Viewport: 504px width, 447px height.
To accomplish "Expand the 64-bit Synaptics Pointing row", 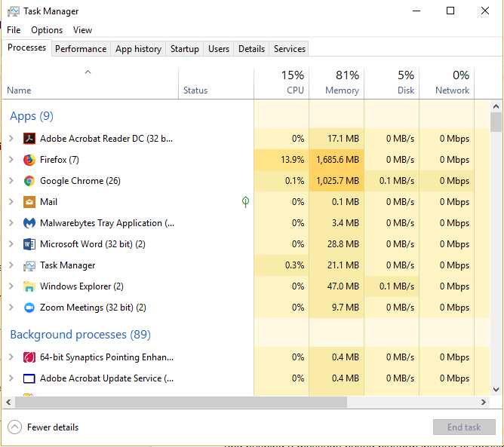I will 11,357.
